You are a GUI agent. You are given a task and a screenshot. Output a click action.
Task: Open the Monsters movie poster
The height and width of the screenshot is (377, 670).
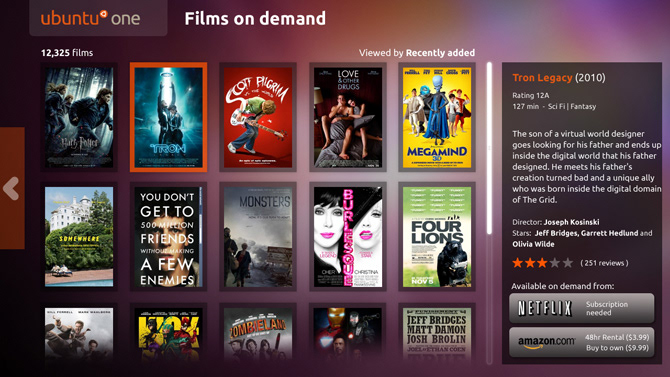tap(258, 236)
